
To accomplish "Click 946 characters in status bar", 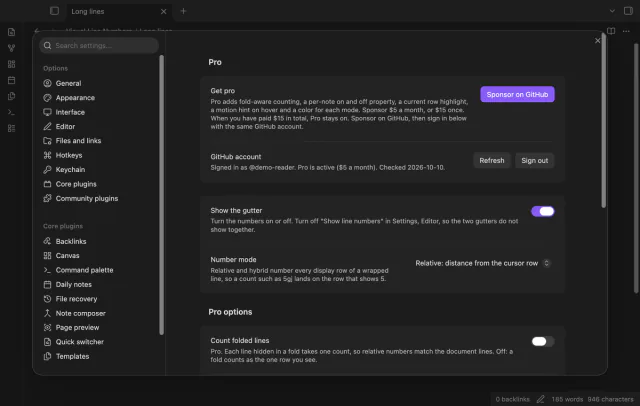I will 611,399.
